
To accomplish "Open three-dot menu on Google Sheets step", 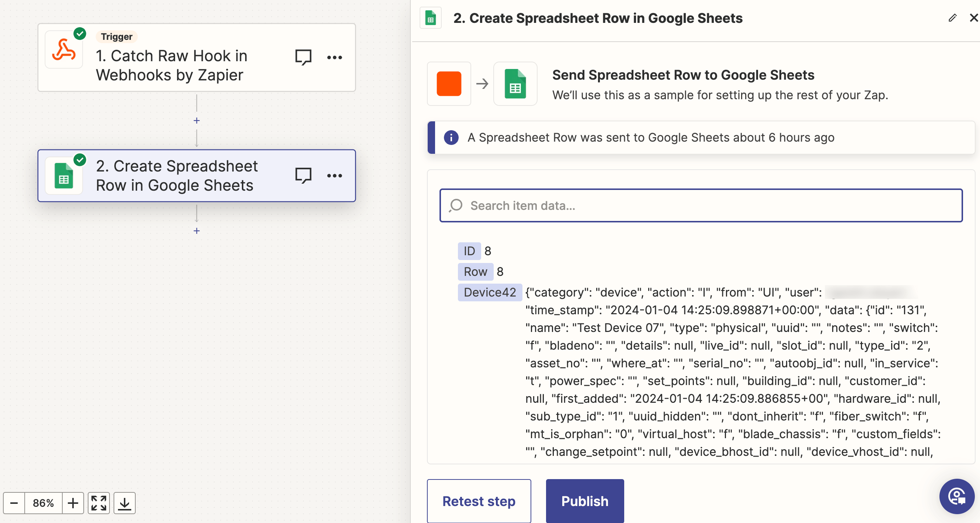I will 334,176.
